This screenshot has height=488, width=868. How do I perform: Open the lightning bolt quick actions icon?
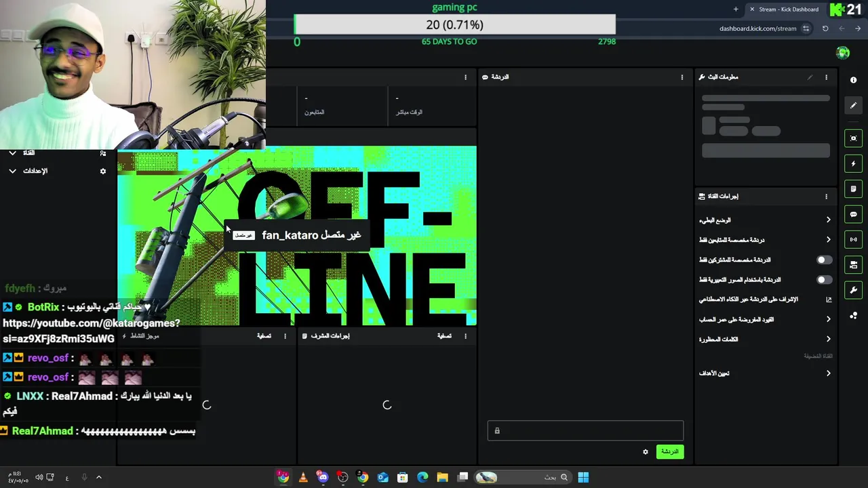853,163
